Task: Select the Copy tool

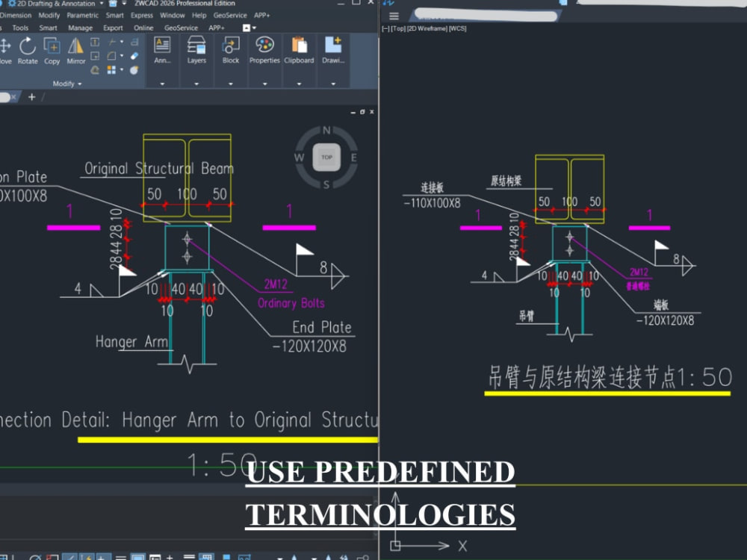Action: [x=52, y=50]
